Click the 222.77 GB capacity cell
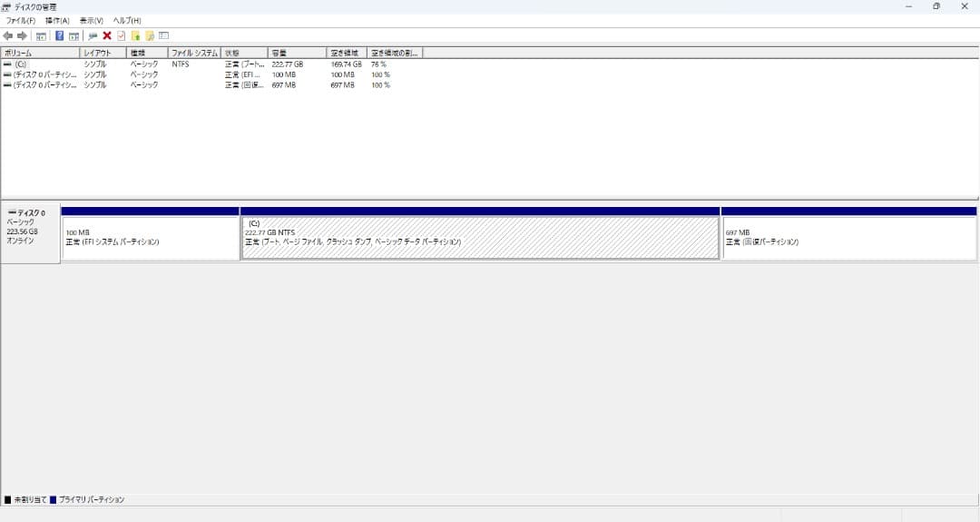The width and height of the screenshot is (980, 522). pyautogui.click(x=288, y=64)
